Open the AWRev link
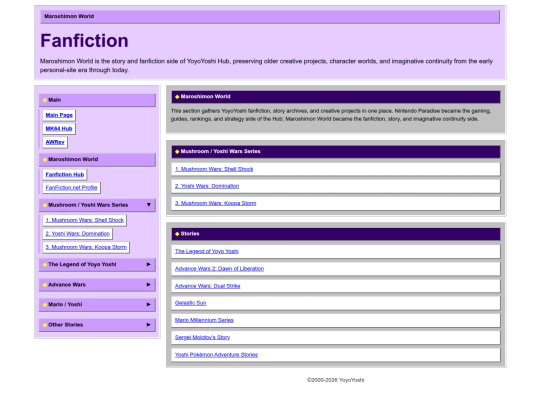This screenshot has width=540, height=405. click(55, 142)
